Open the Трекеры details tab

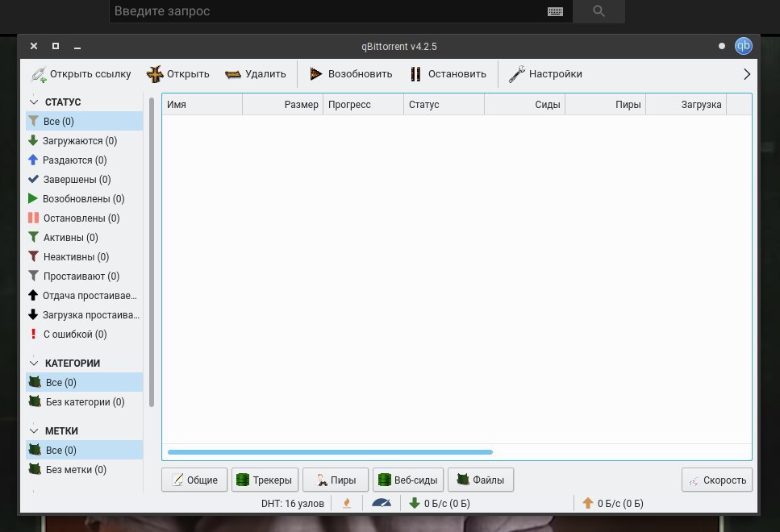265,480
